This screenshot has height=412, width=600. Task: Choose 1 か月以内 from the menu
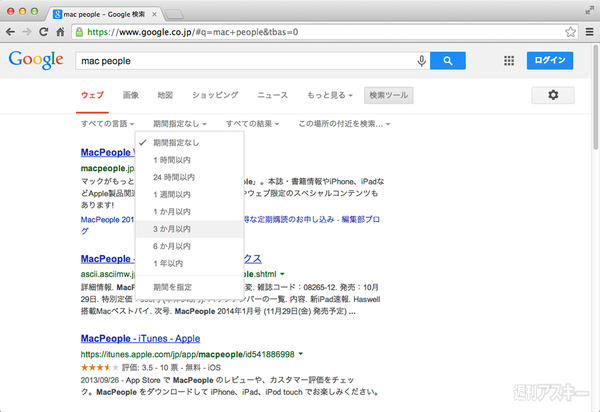tap(189, 212)
